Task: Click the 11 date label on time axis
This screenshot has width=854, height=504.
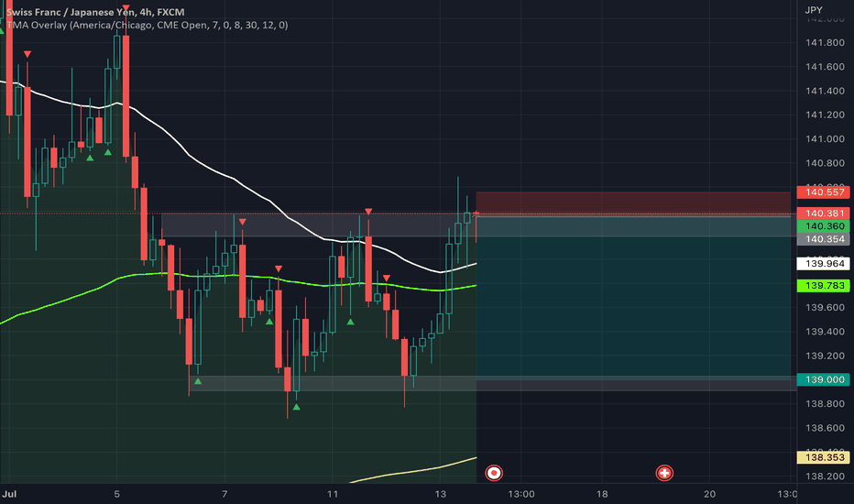Action: (333, 494)
